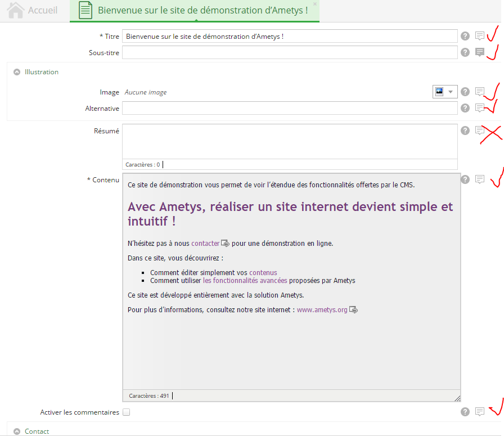Image resolution: width=504 pixels, height=436 pixels.
Task: Show help for the Résumé field
Action: coord(465,131)
